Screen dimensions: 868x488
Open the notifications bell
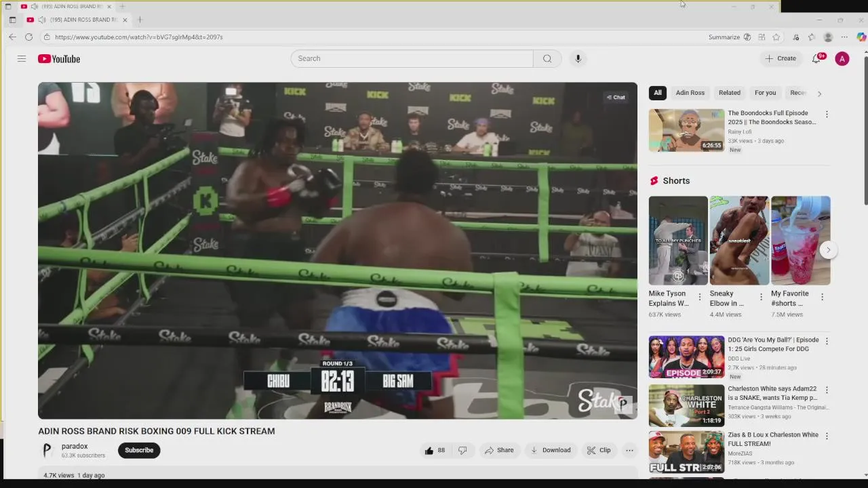[816, 59]
